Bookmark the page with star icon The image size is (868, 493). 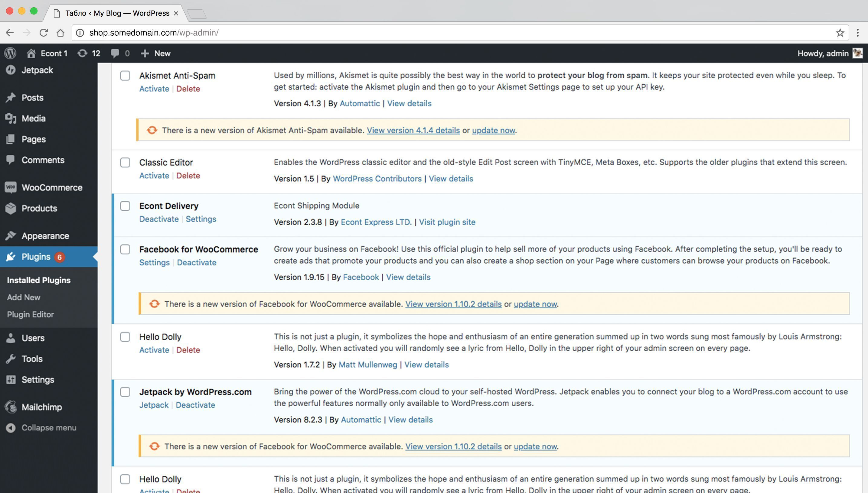click(840, 33)
